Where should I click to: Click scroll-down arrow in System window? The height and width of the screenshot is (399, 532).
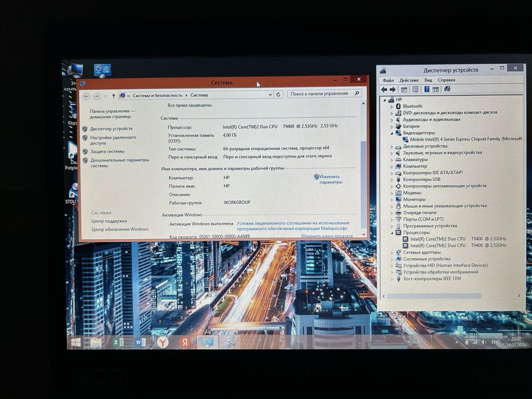click(x=364, y=234)
